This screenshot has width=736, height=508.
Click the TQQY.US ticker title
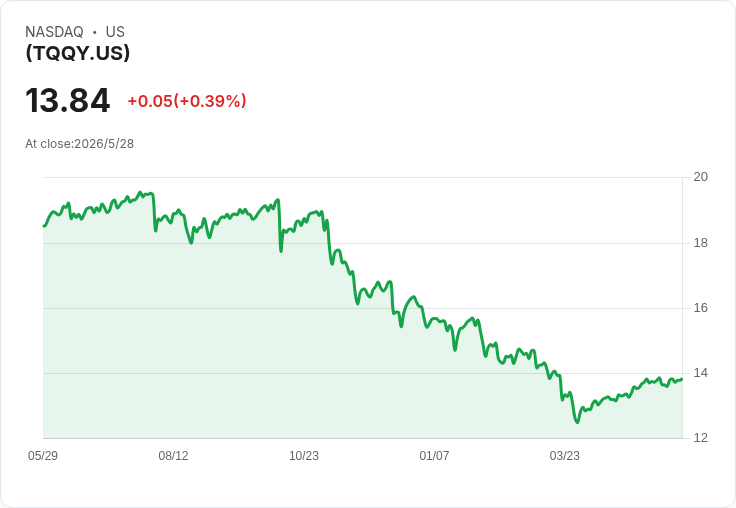tap(77, 53)
